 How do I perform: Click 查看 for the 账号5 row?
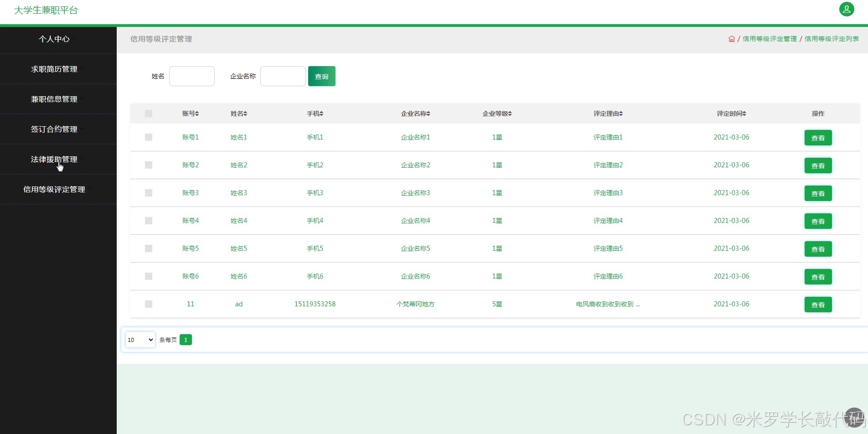click(x=818, y=249)
